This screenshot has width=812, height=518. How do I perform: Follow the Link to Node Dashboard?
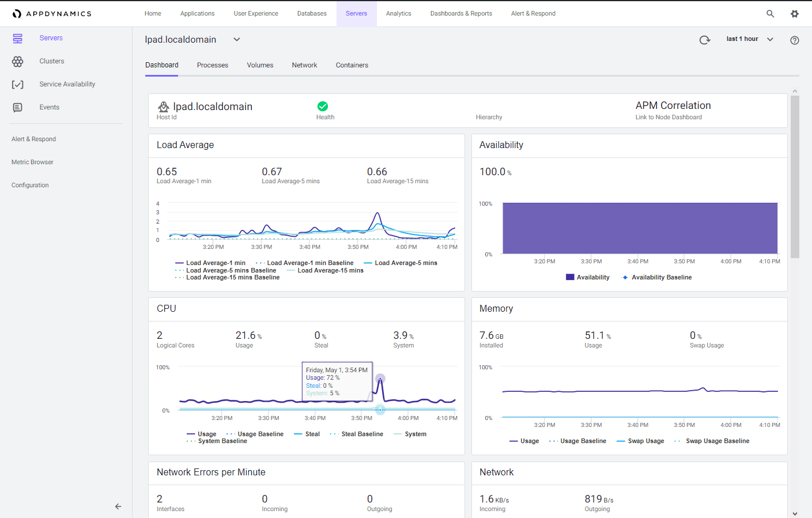(x=669, y=117)
